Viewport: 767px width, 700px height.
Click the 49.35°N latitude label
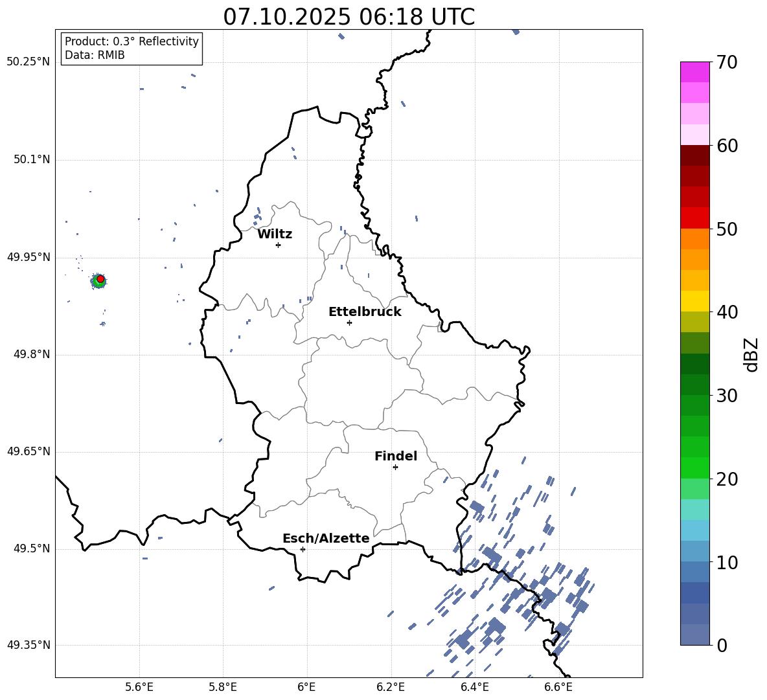tap(29, 645)
